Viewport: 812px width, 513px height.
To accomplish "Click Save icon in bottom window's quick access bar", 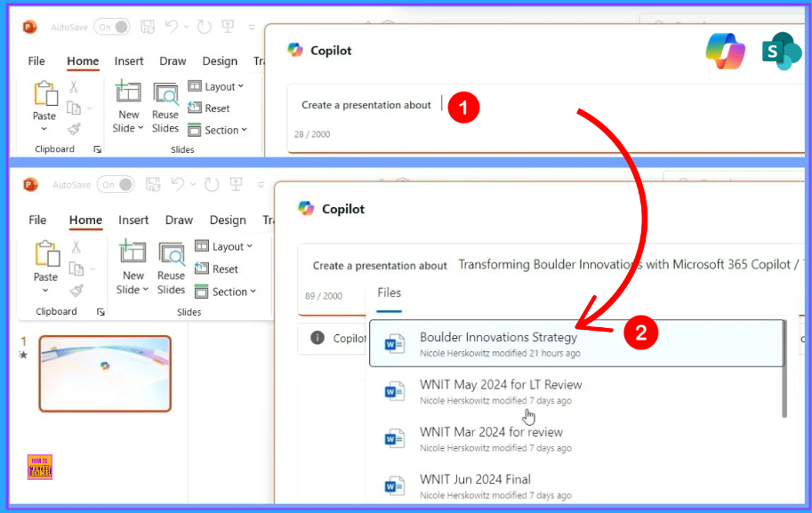I will tap(153, 184).
